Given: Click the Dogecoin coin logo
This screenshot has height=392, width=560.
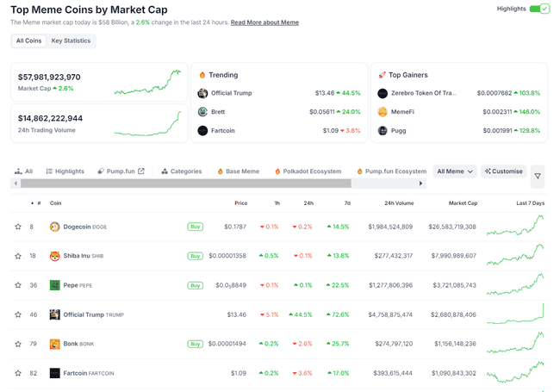Looking at the screenshot, I should pyautogui.click(x=55, y=227).
